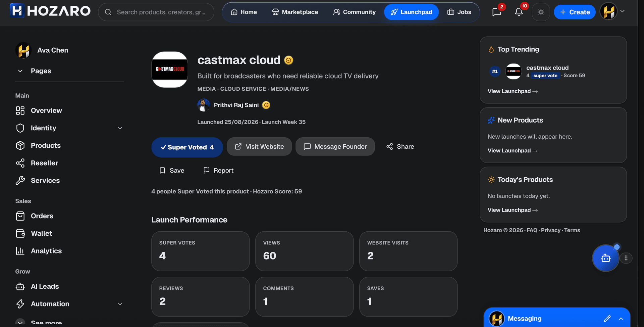
Task: Open the Privacy footer link
Action: pyautogui.click(x=550, y=230)
